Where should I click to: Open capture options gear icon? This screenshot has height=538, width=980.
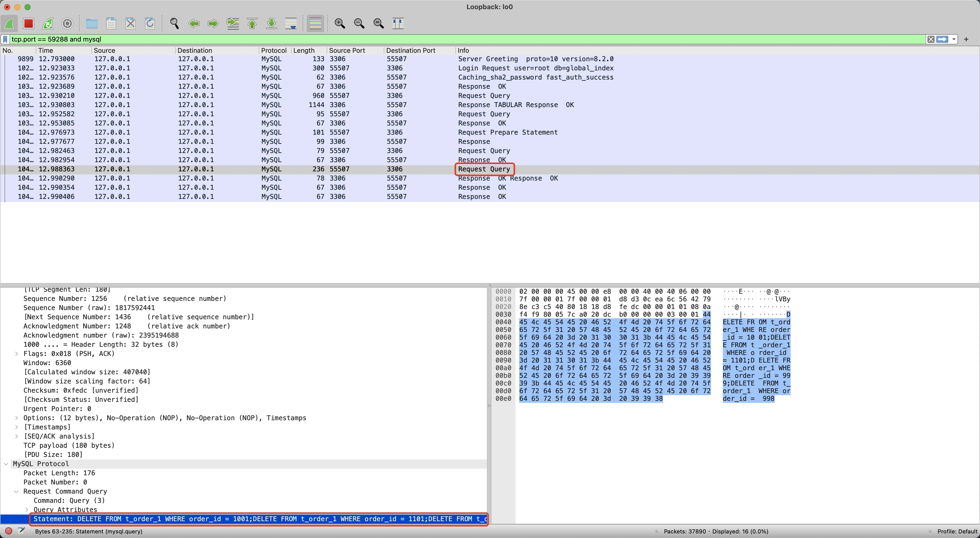tap(67, 23)
